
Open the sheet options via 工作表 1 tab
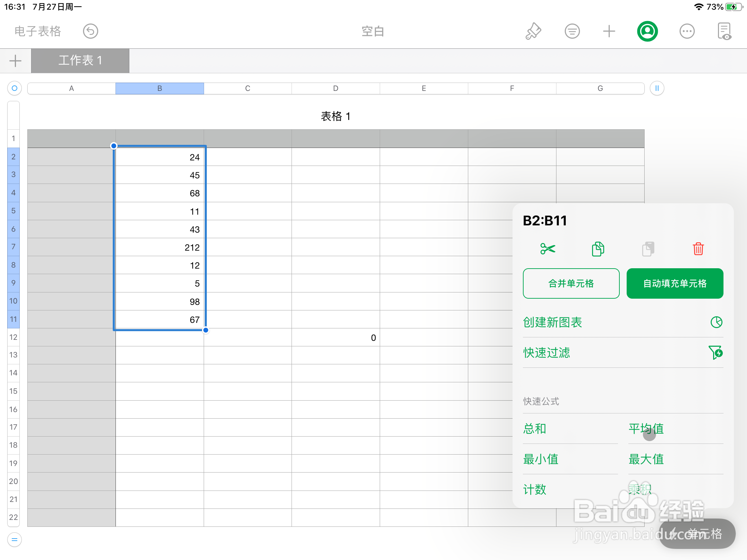coord(80,60)
